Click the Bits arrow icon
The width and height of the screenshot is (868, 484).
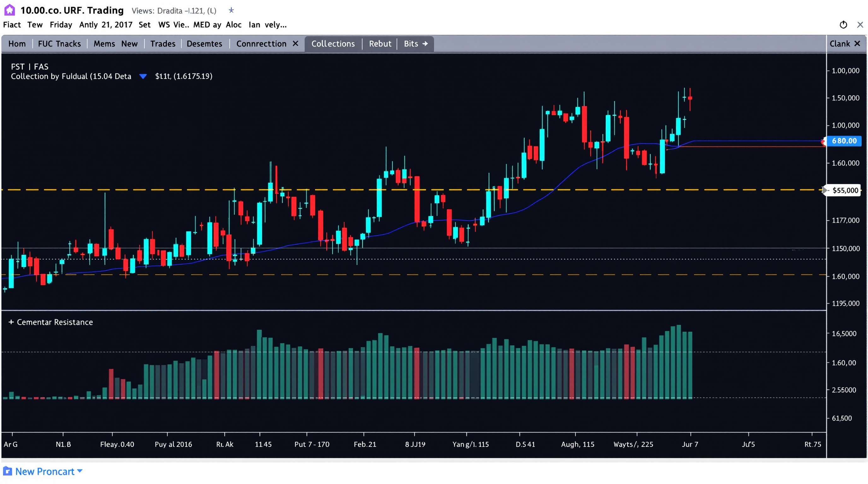[425, 44]
